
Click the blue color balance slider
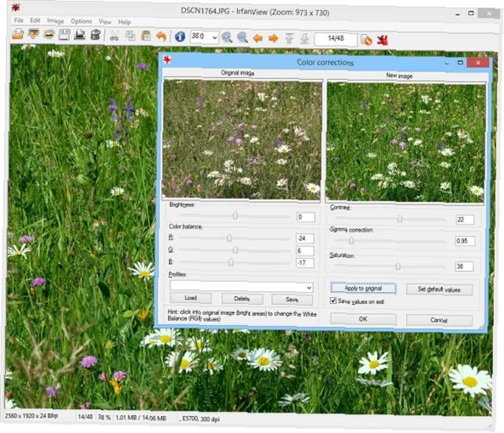click(x=231, y=262)
